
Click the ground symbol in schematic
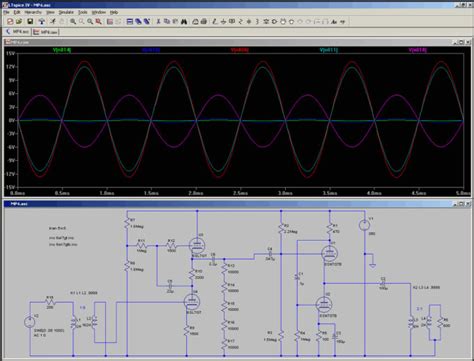point(373,266)
